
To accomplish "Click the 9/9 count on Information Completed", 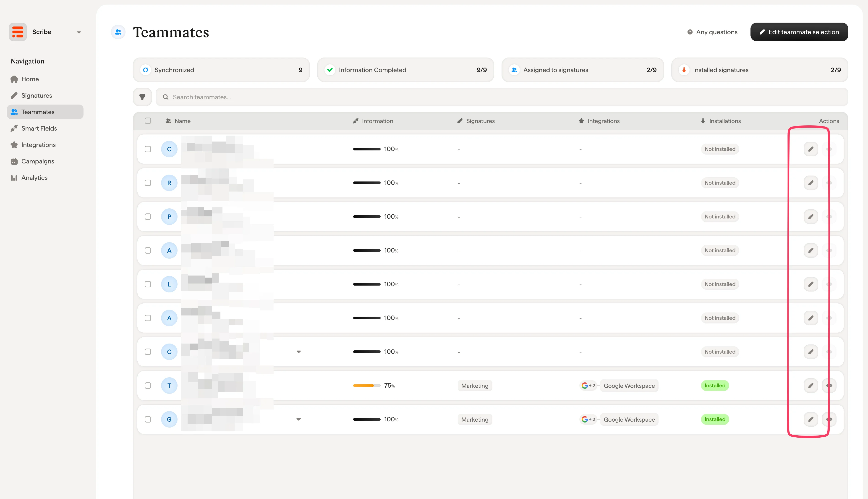I will pyautogui.click(x=482, y=70).
